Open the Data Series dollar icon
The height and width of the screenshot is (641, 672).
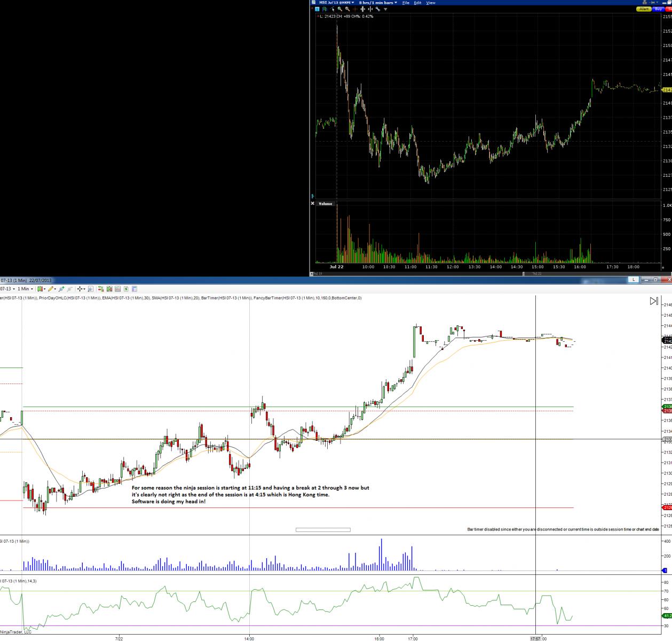(x=126, y=289)
